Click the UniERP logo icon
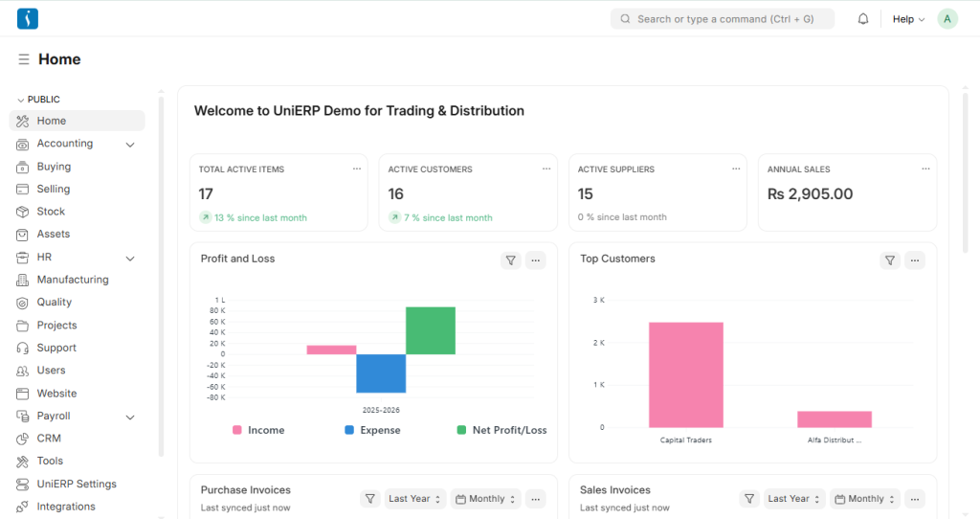This screenshot has height=519, width=980. click(x=28, y=19)
